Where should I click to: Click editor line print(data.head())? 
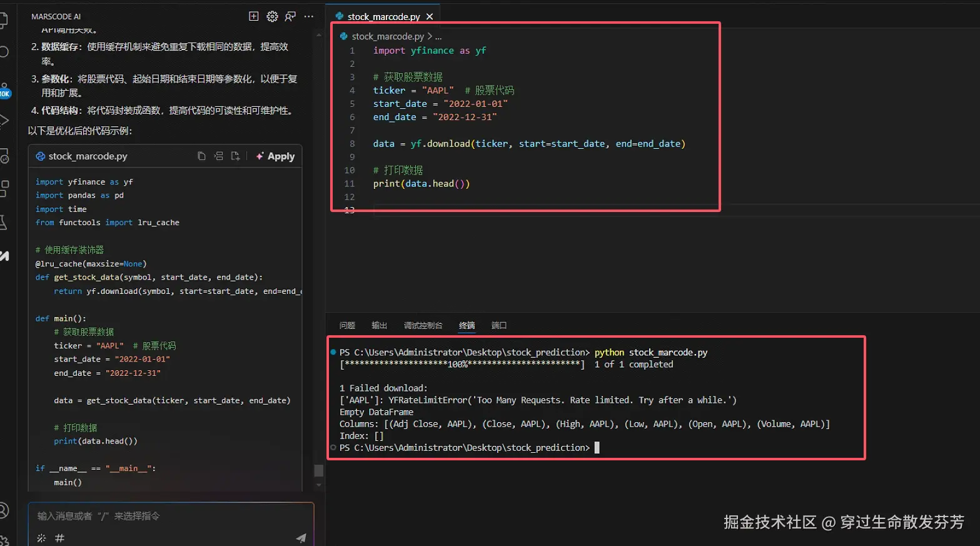421,184
